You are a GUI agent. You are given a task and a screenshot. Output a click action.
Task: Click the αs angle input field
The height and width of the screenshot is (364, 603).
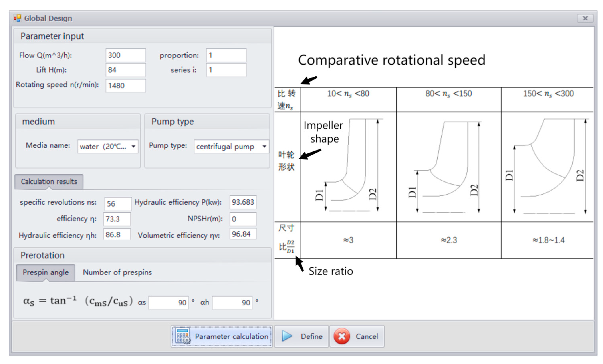point(168,303)
